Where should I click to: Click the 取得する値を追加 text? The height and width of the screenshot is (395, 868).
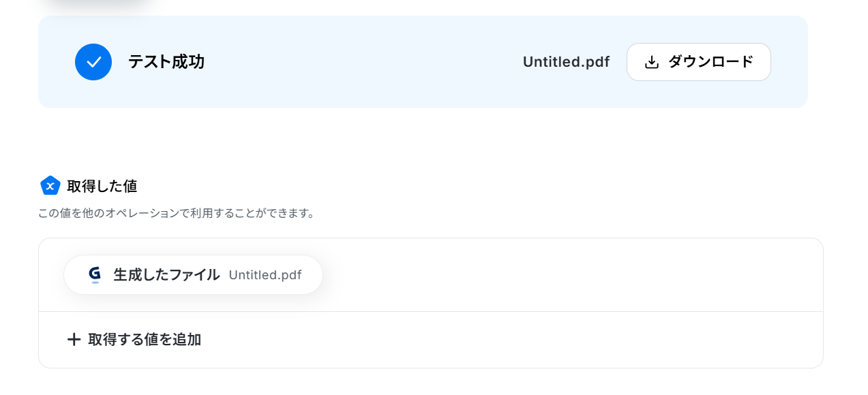pos(145,339)
